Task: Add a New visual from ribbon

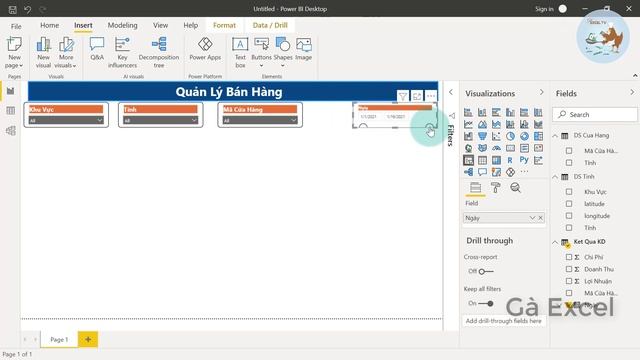Action: click(43, 53)
